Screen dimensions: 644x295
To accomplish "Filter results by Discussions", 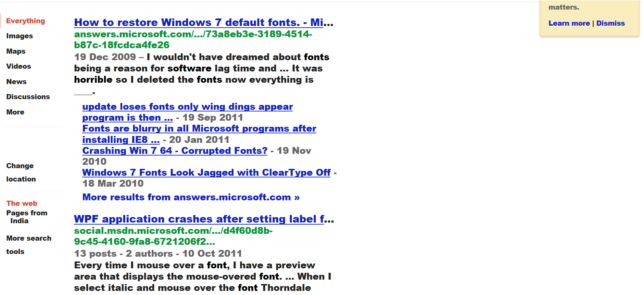I will (28, 97).
